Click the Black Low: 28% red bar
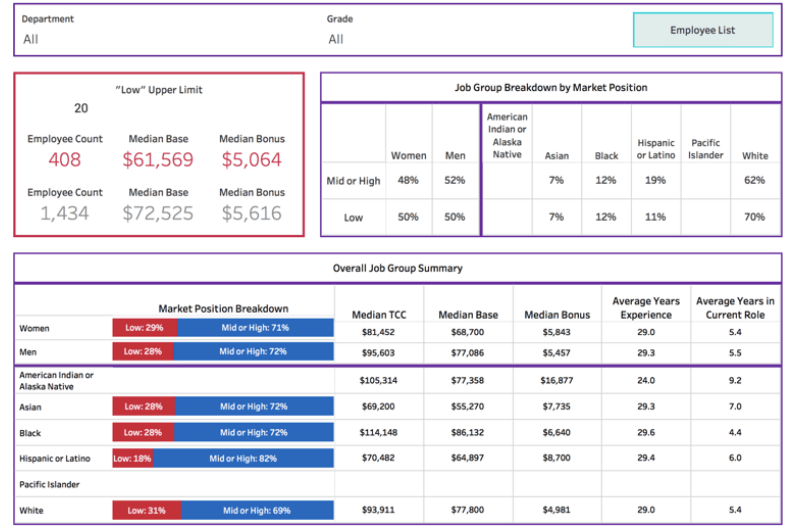The height and width of the screenshot is (528, 786). point(143,432)
